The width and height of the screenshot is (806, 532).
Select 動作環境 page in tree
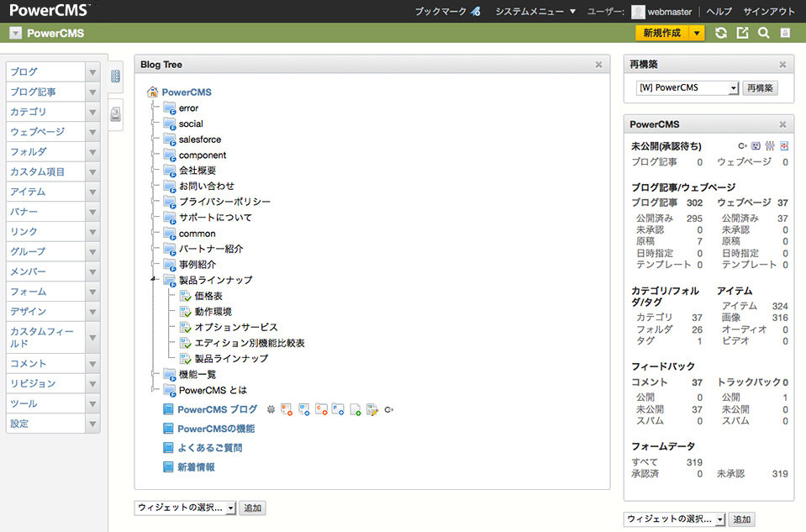click(213, 312)
